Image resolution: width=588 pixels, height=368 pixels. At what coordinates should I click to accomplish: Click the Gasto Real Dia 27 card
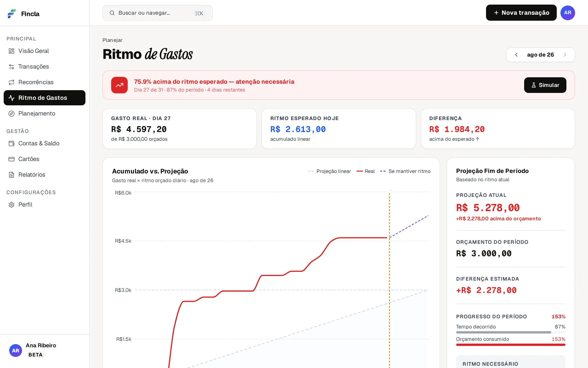point(180,129)
